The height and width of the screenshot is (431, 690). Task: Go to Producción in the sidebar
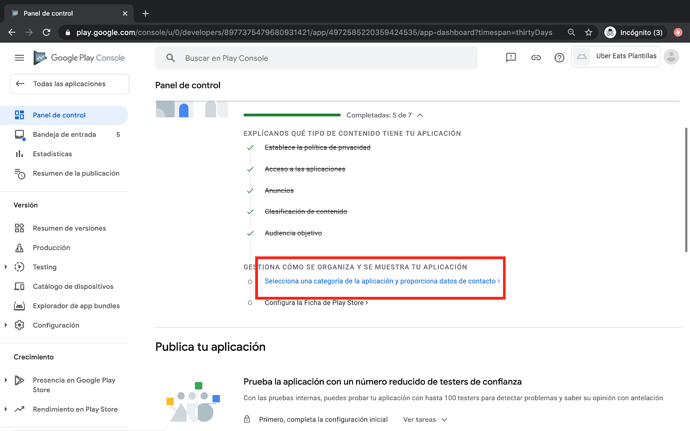(x=51, y=248)
